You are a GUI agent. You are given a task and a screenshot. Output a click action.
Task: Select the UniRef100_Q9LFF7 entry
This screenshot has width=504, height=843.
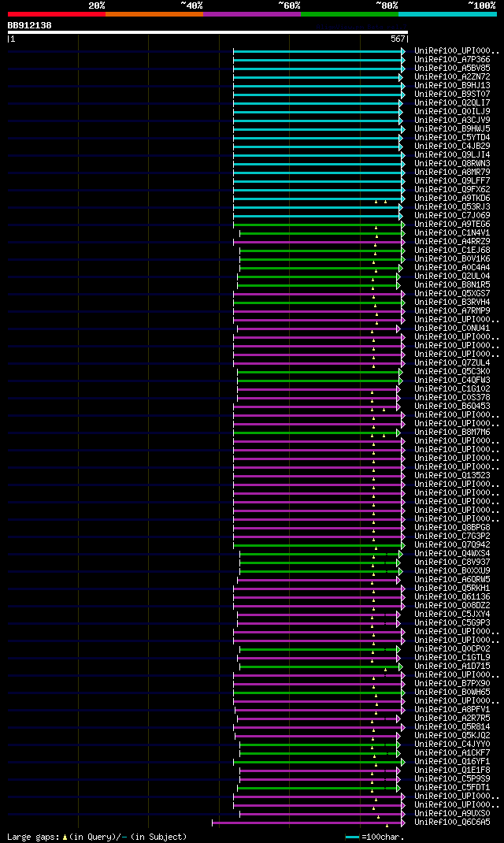pyautogui.click(x=452, y=180)
